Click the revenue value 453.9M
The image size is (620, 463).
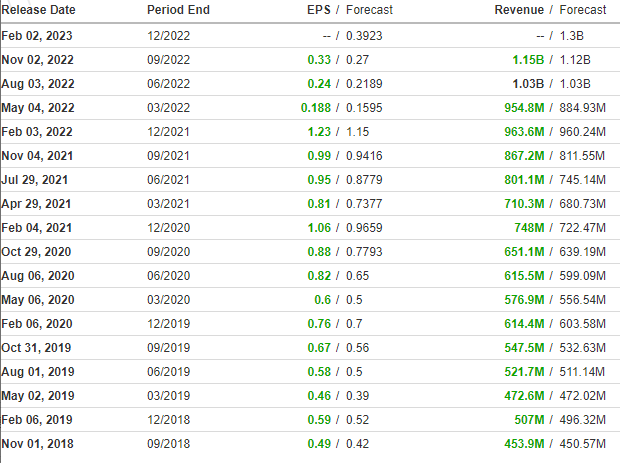coord(524,444)
